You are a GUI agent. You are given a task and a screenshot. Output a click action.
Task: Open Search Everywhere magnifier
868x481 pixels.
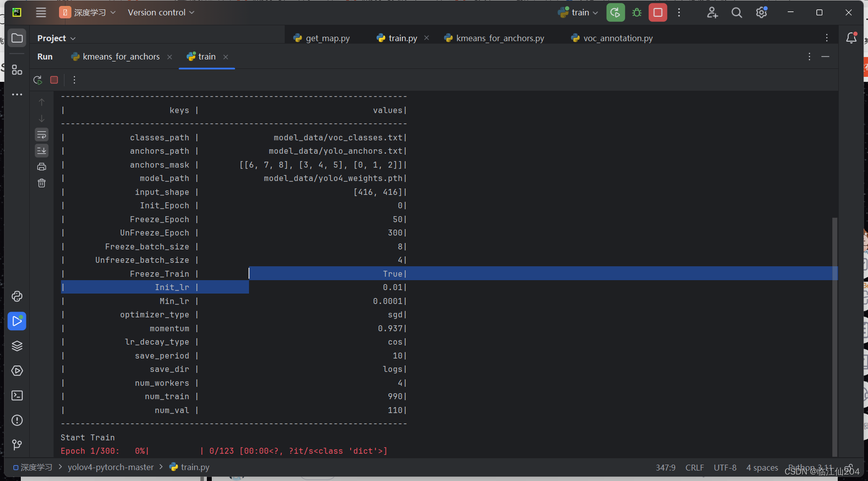click(737, 12)
